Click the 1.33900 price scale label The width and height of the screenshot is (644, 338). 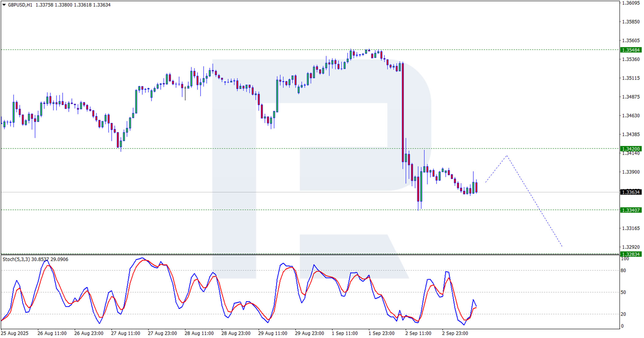click(x=631, y=172)
